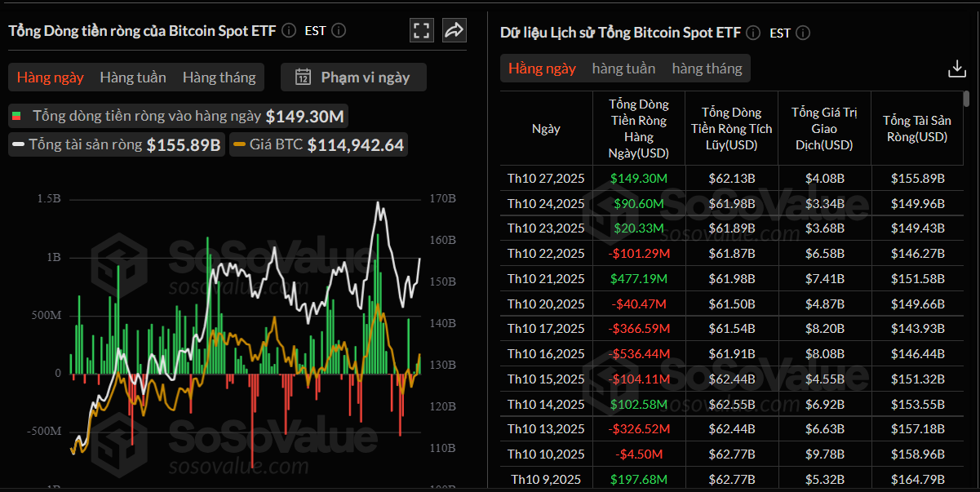Switch chart to Hàng tuần view

pos(133,78)
